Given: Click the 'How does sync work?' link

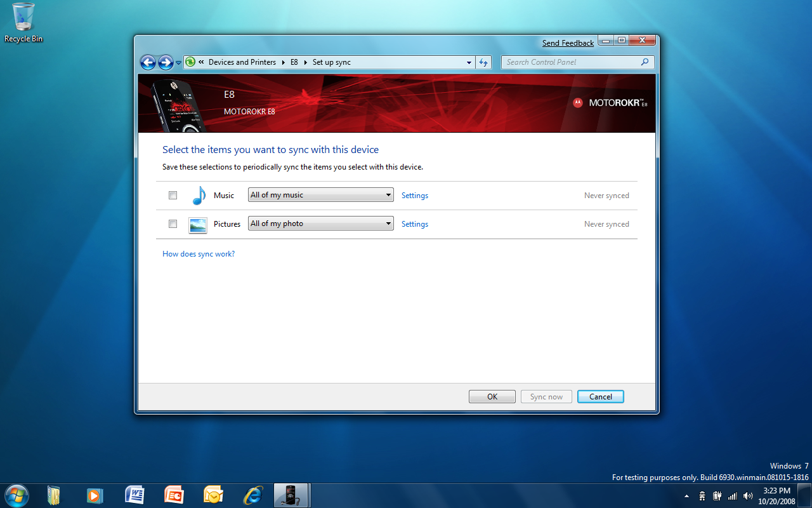Looking at the screenshot, I should [199, 254].
